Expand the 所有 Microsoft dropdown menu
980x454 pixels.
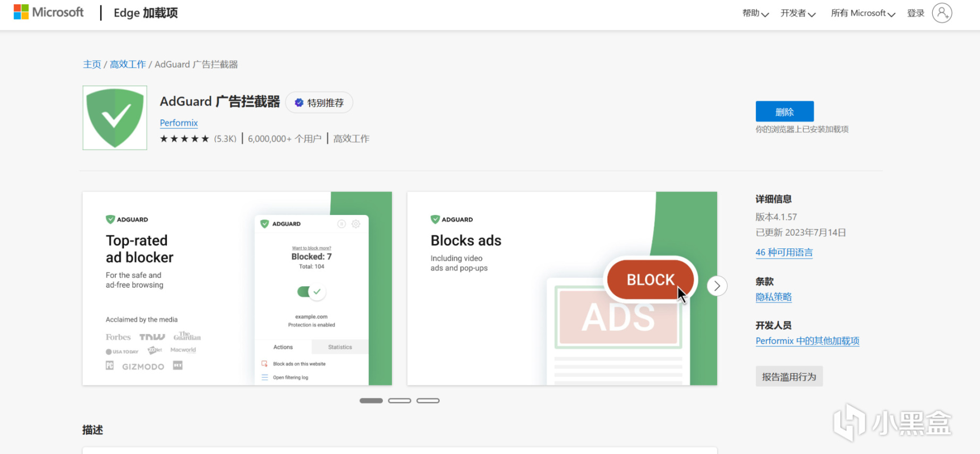click(863, 13)
